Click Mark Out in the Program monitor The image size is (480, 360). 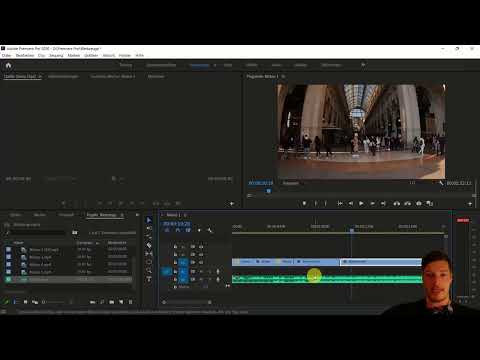[x=326, y=203]
